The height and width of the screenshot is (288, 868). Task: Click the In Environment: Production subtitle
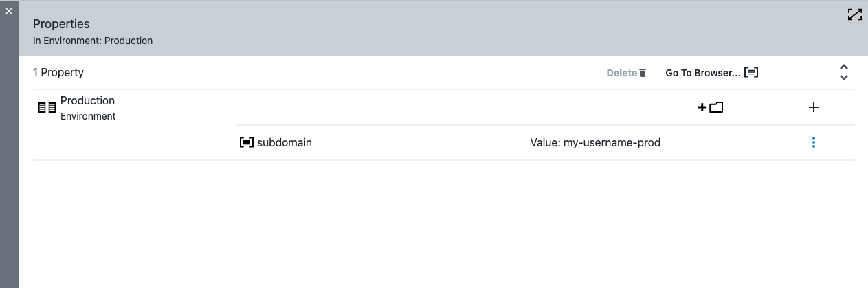93,41
